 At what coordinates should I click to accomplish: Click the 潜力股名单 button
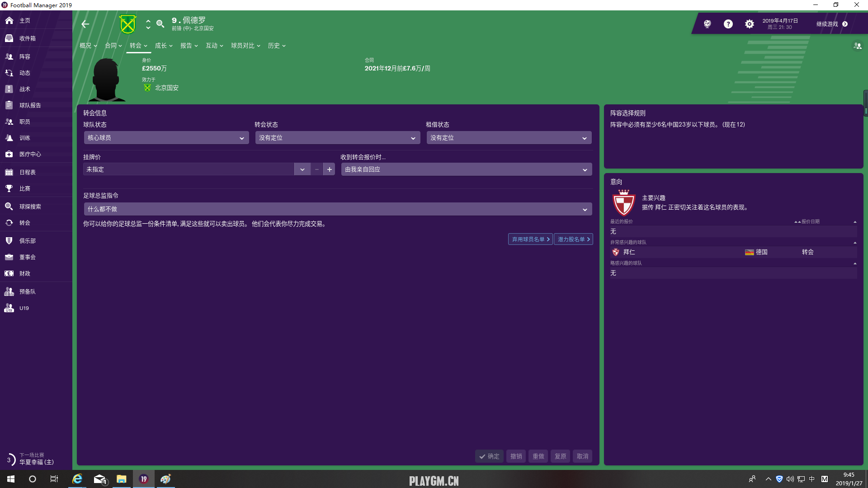point(573,239)
